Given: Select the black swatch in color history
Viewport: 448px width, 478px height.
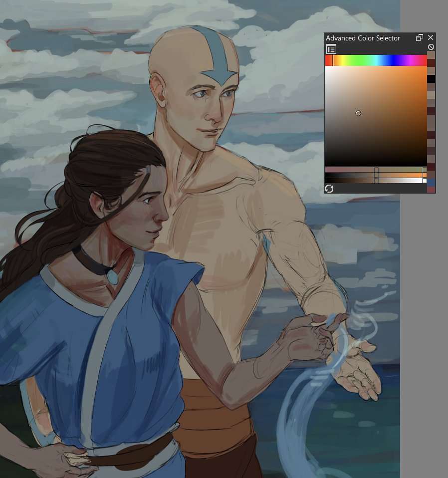Looking at the screenshot, I should coord(431,79).
